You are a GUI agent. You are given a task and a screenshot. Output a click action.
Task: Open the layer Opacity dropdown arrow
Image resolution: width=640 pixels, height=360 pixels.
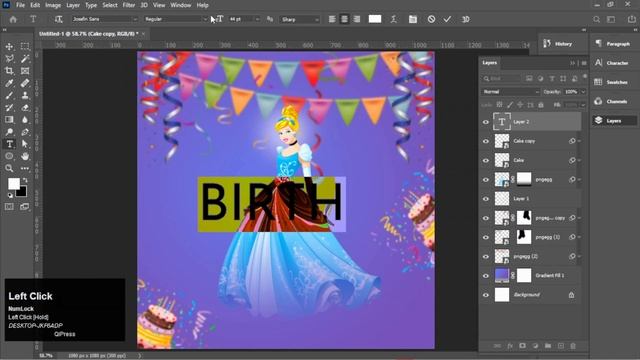point(583,92)
